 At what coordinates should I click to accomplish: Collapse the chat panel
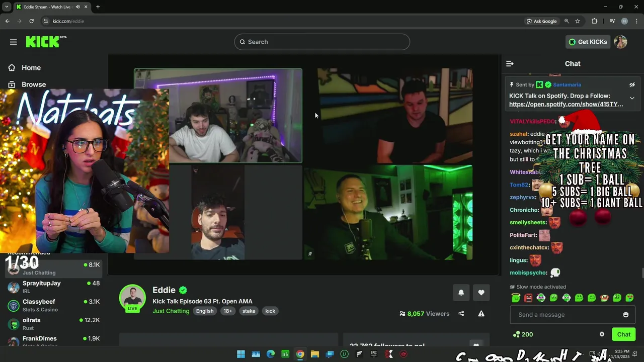[510, 63]
